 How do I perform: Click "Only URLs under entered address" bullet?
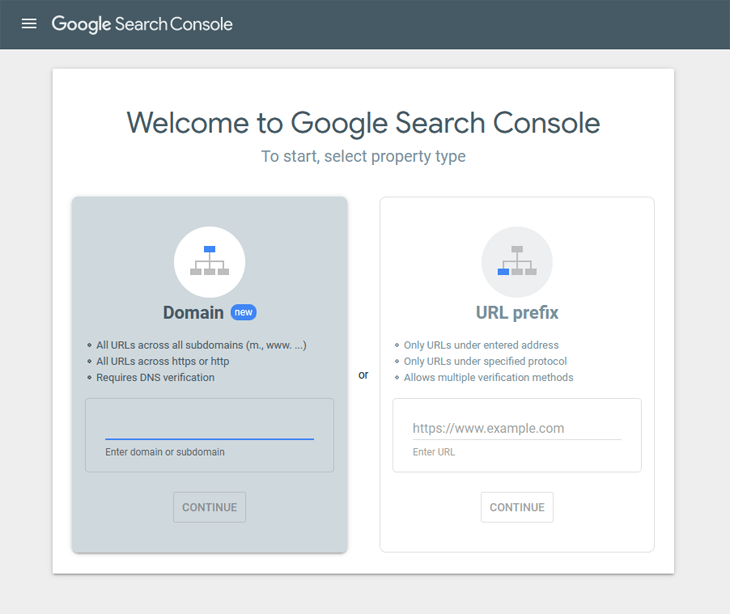(x=481, y=345)
